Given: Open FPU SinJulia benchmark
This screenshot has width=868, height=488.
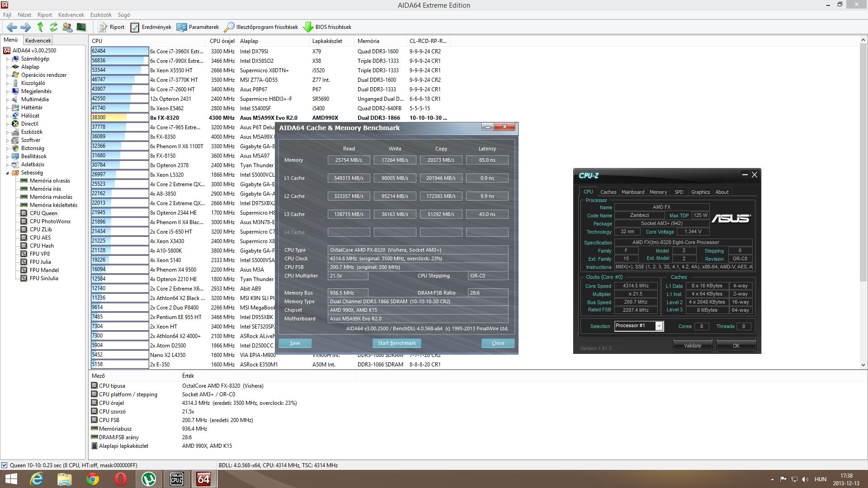Looking at the screenshot, I should [x=44, y=278].
